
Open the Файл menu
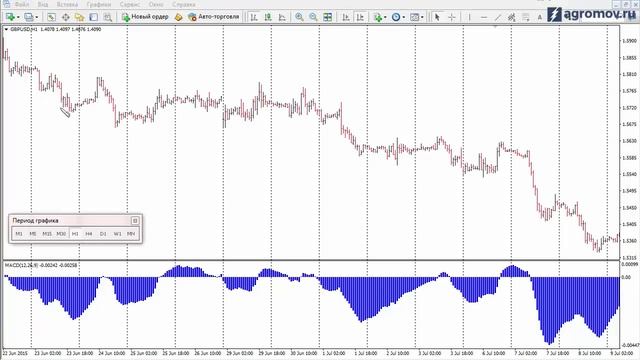pos(22,4)
